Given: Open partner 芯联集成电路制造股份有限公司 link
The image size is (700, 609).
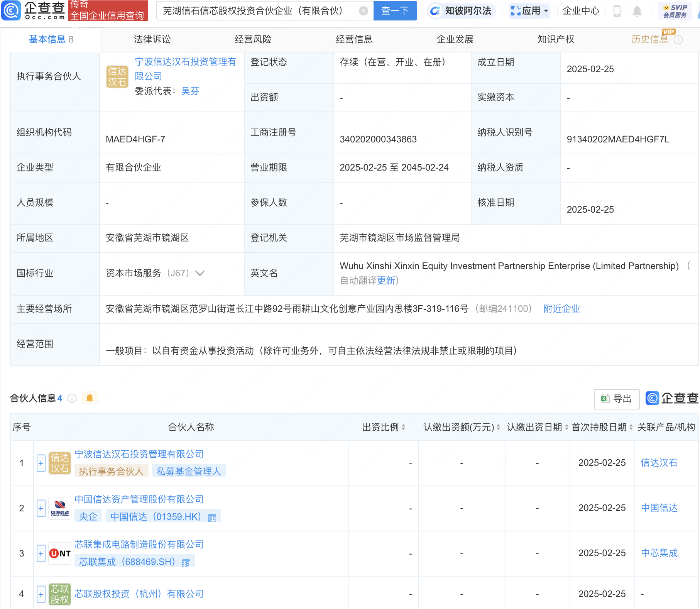Looking at the screenshot, I should 139,545.
